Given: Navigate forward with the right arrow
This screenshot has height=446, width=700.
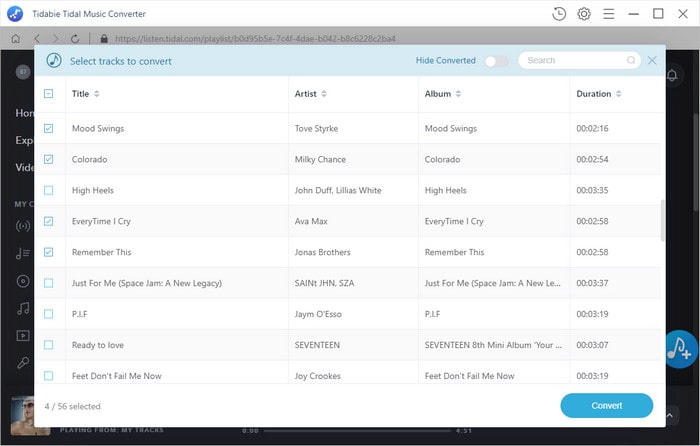Looking at the screenshot, I should pos(56,39).
